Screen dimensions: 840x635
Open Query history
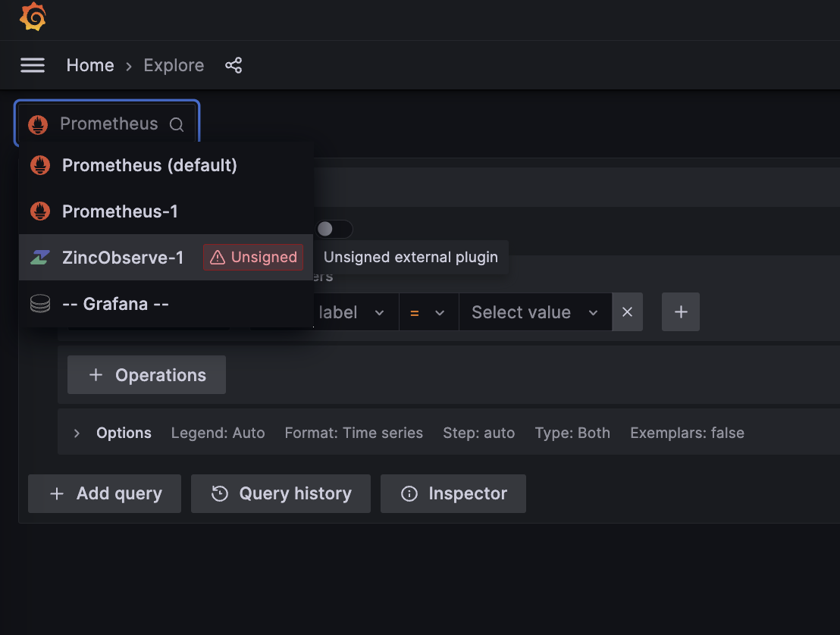(281, 494)
